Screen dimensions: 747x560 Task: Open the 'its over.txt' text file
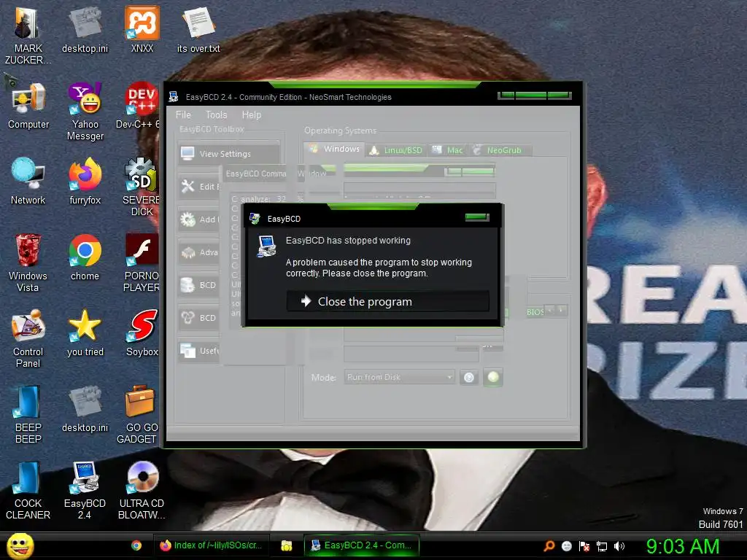[x=198, y=31]
